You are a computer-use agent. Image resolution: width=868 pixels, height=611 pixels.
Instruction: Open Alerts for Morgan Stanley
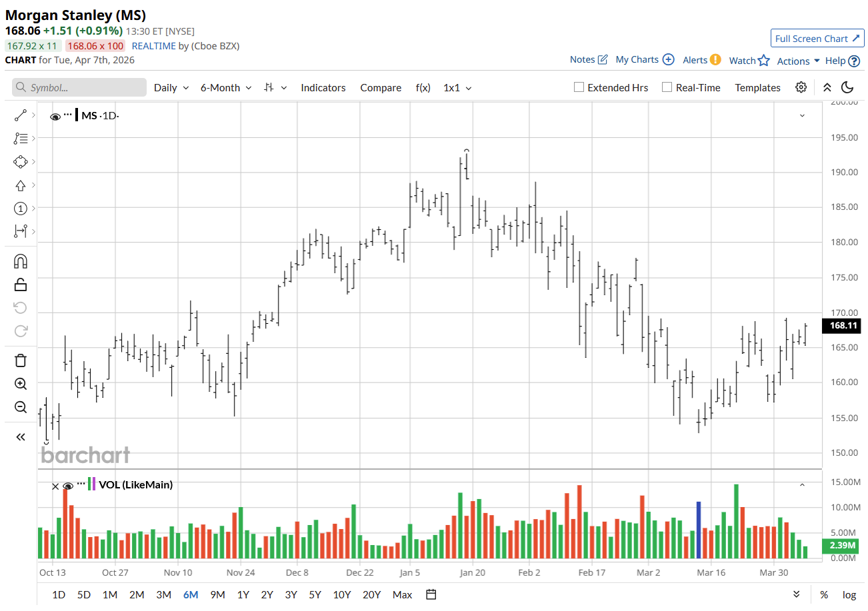[702, 59]
